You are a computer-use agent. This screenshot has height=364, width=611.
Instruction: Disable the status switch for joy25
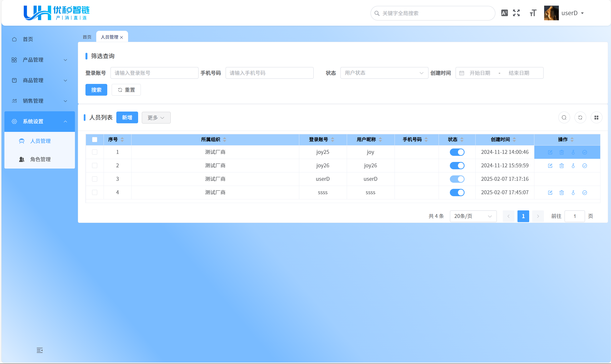[x=457, y=152]
